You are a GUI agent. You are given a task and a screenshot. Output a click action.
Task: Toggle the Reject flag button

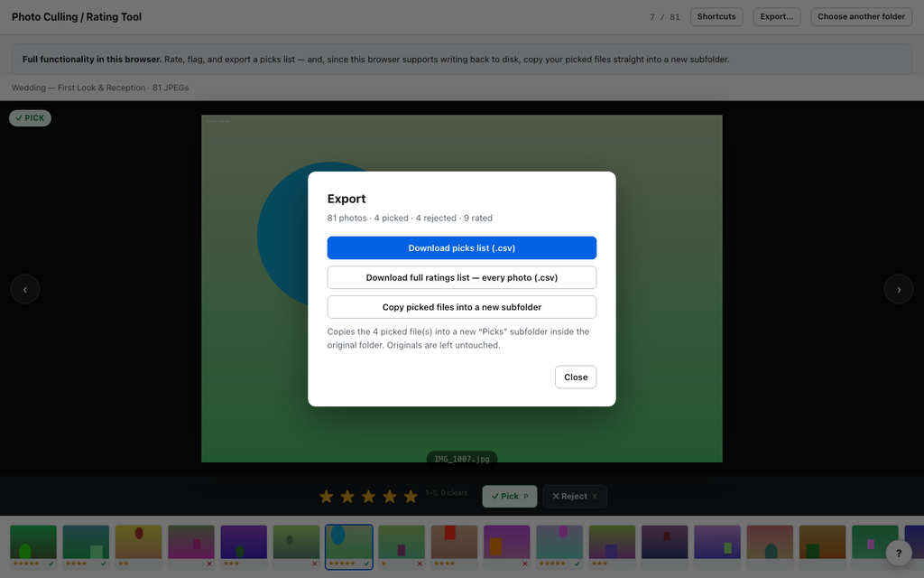tap(575, 497)
